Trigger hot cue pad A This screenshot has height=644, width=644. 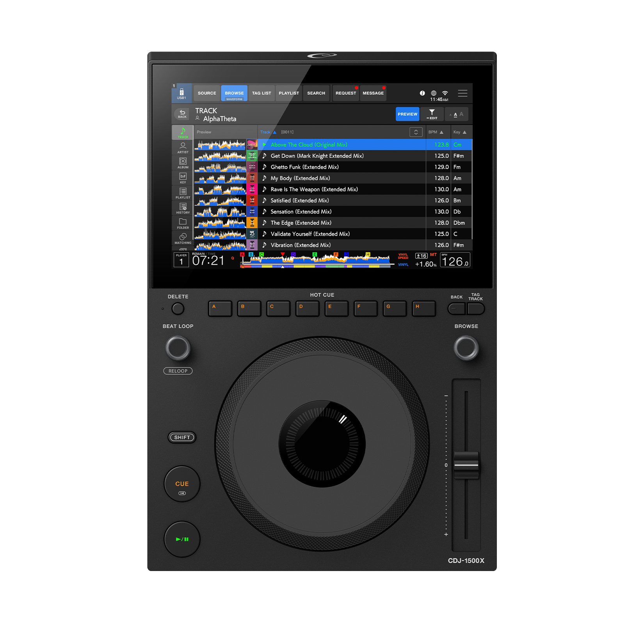point(220,308)
